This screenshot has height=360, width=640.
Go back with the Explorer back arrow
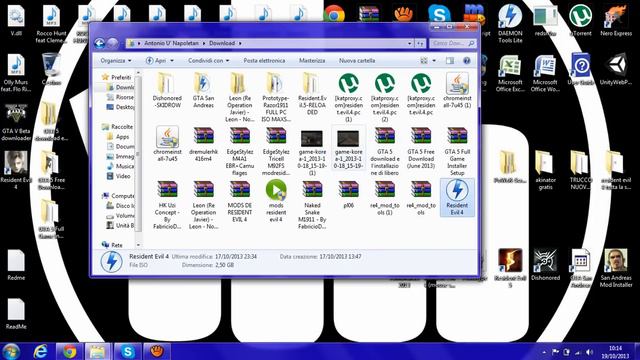pos(99,43)
